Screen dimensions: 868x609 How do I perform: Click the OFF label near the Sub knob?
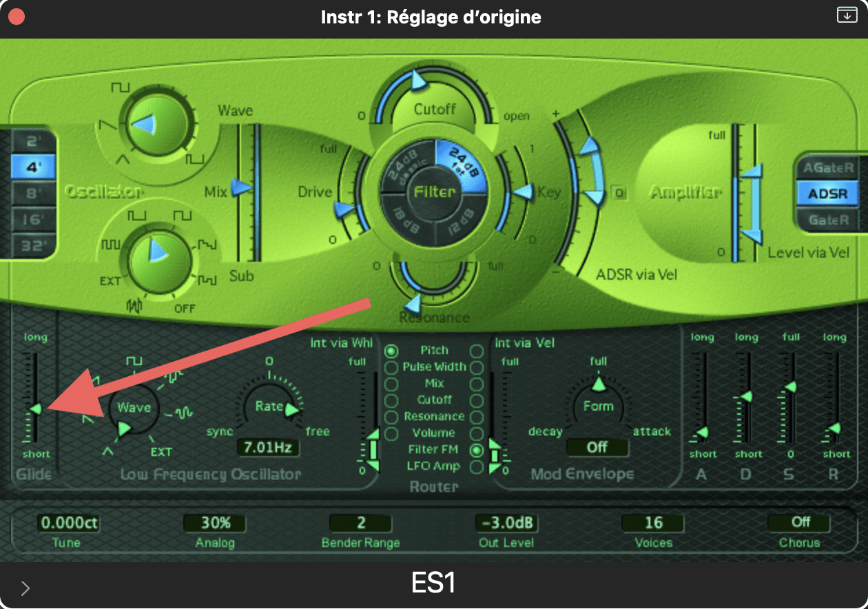[185, 309]
